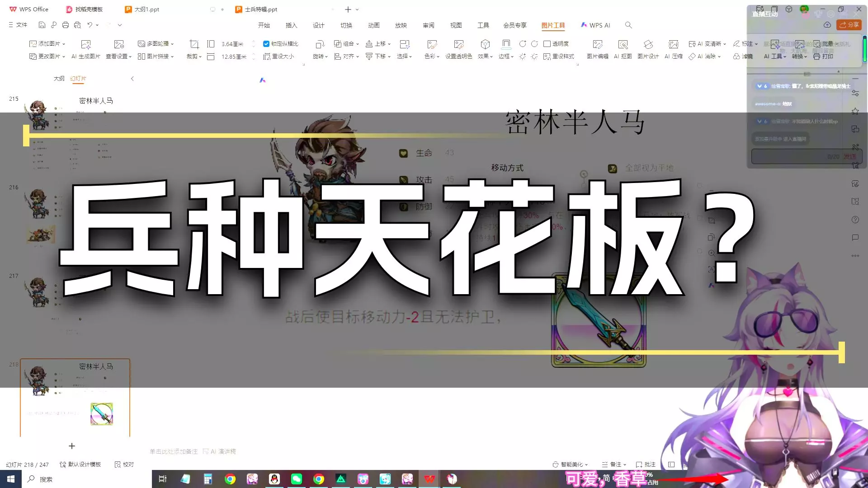868x488 pixels.
Task: Switch to the 大纲 panel tab
Action: pyautogui.click(x=59, y=79)
